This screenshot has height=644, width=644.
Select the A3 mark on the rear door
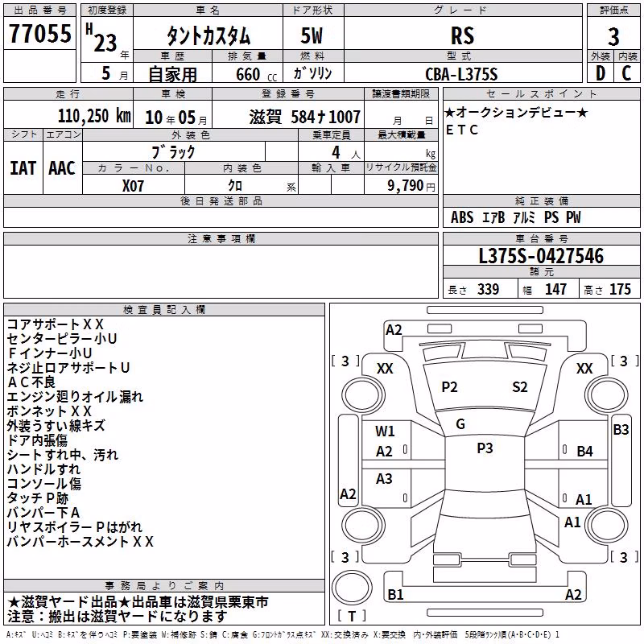384,478
